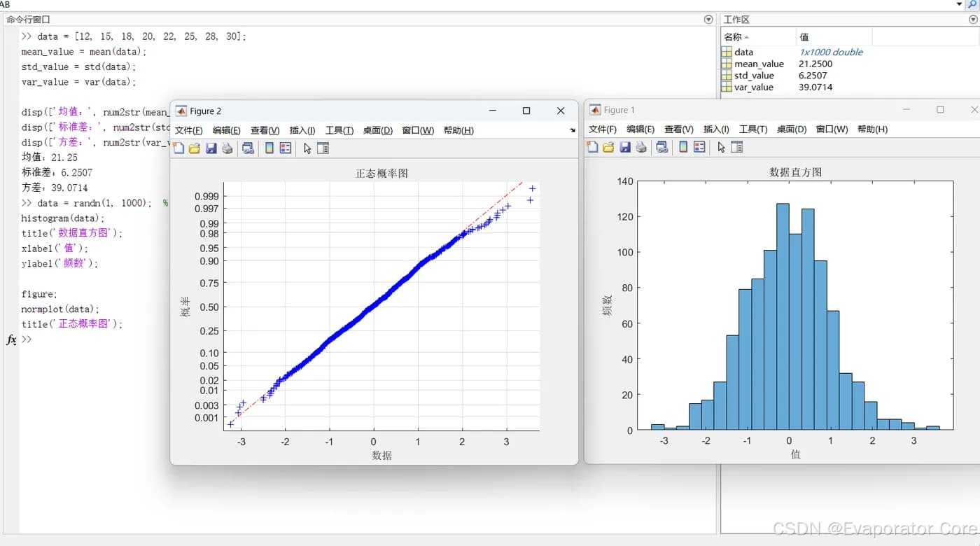Click small dropdown arrow beside search icon
Viewport: 980px width, 546px height.
point(960,4)
